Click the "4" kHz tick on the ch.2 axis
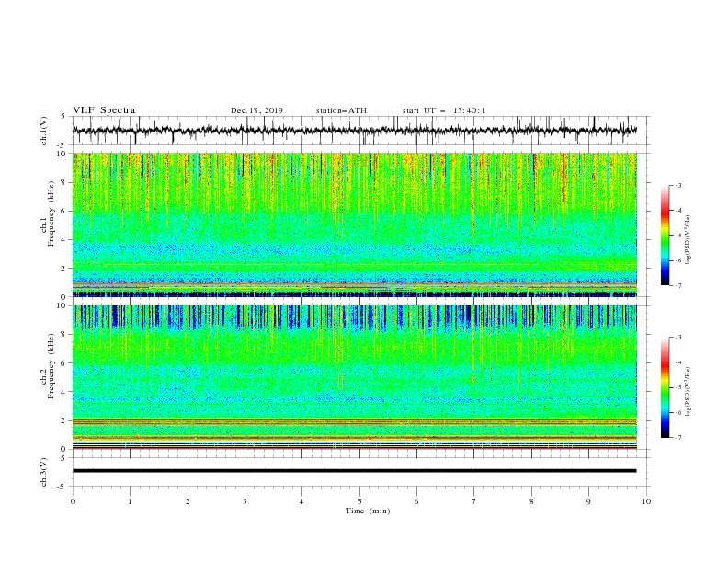Image resolution: width=728 pixels, height=563 pixels. (64, 392)
